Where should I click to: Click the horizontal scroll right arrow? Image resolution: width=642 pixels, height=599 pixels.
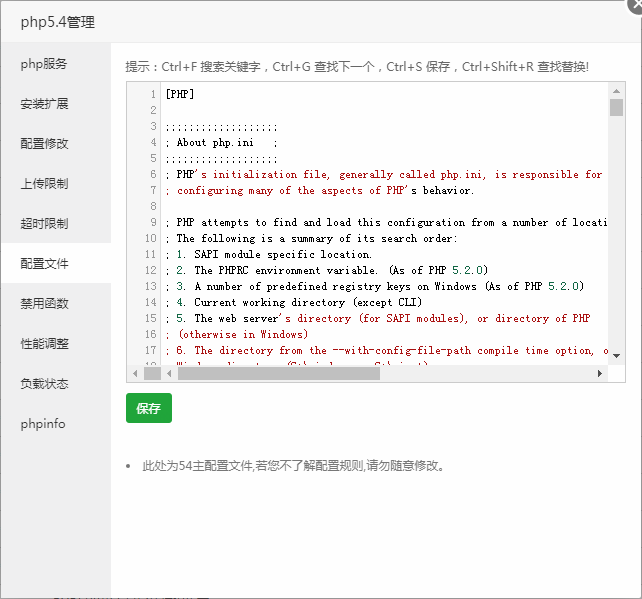coord(599,373)
